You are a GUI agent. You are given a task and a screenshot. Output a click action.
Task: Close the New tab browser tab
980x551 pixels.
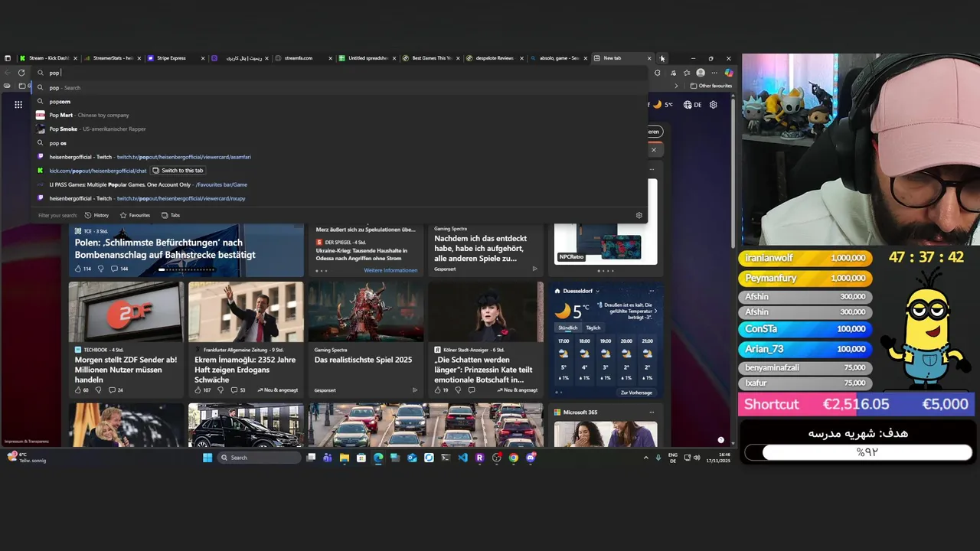649,58
